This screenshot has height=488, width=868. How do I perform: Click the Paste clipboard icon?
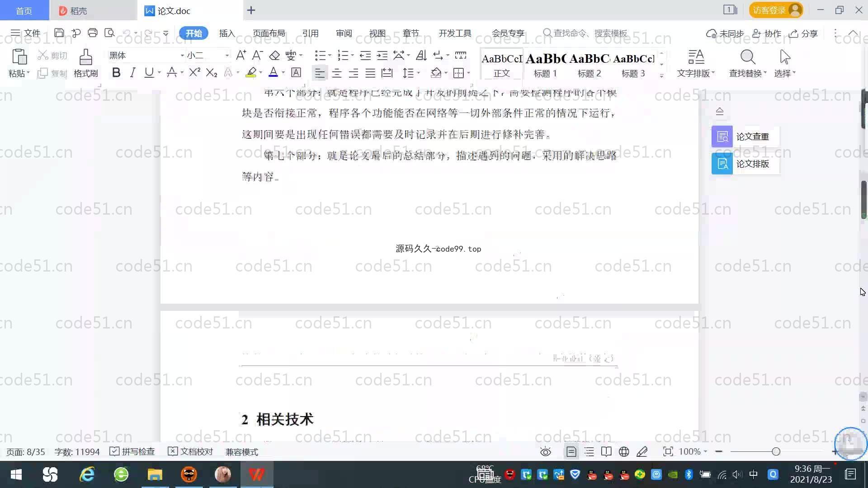[x=19, y=57]
